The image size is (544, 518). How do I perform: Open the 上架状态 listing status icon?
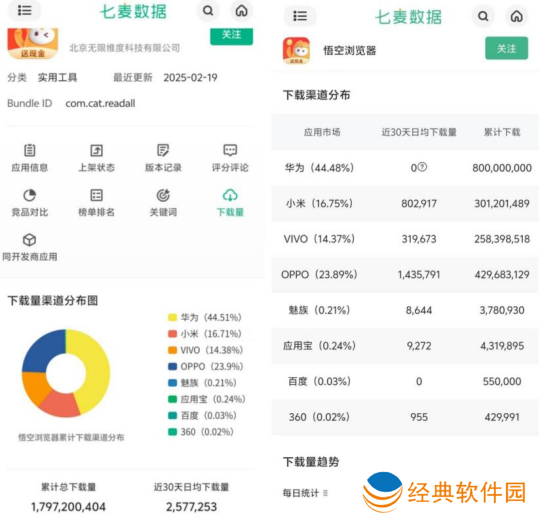tap(96, 150)
